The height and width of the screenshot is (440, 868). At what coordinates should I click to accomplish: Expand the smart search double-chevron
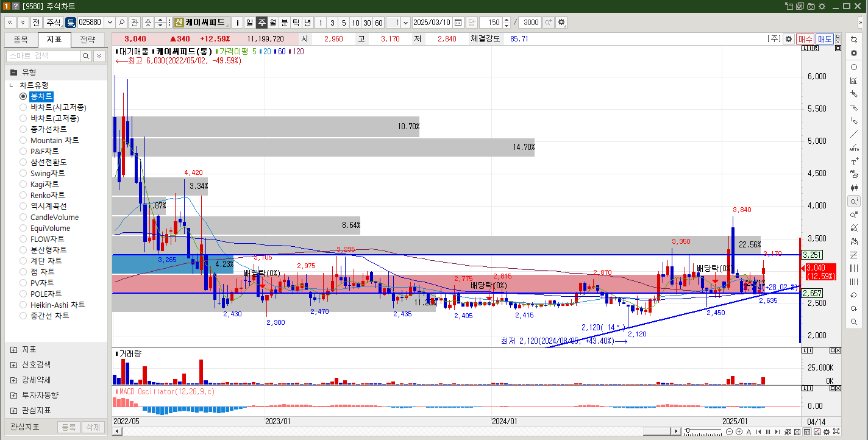[x=99, y=55]
